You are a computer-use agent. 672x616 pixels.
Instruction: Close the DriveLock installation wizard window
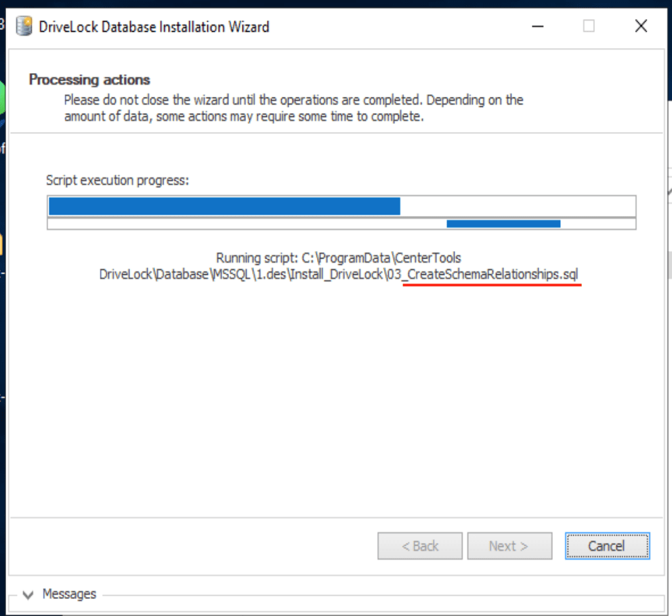click(x=640, y=26)
